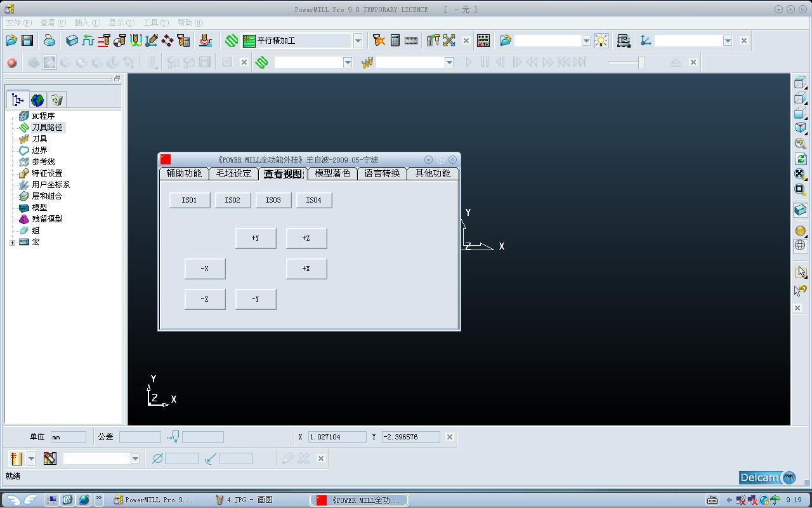Click the Refresh view icon
Screen dimensions: 812x508
pos(800,159)
